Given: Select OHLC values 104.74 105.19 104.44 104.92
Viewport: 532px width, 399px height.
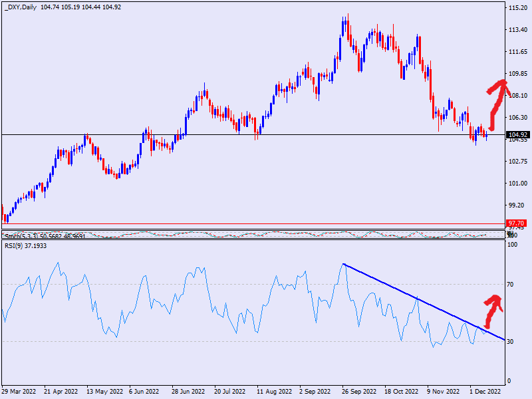Looking at the screenshot, I should pyautogui.click(x=80, y=7).
